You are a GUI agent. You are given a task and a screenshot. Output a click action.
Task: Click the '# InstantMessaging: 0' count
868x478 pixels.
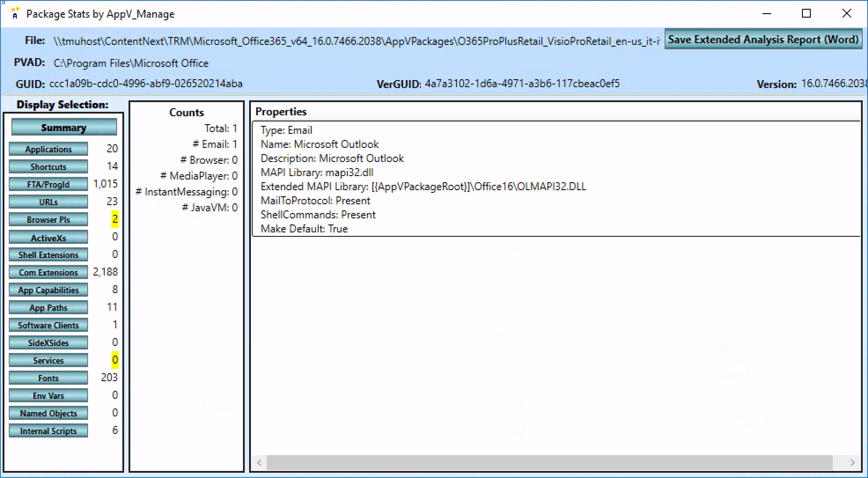pos(187,192)
